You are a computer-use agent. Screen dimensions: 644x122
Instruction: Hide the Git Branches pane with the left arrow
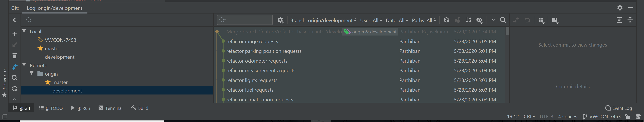(x=14, y=20)
